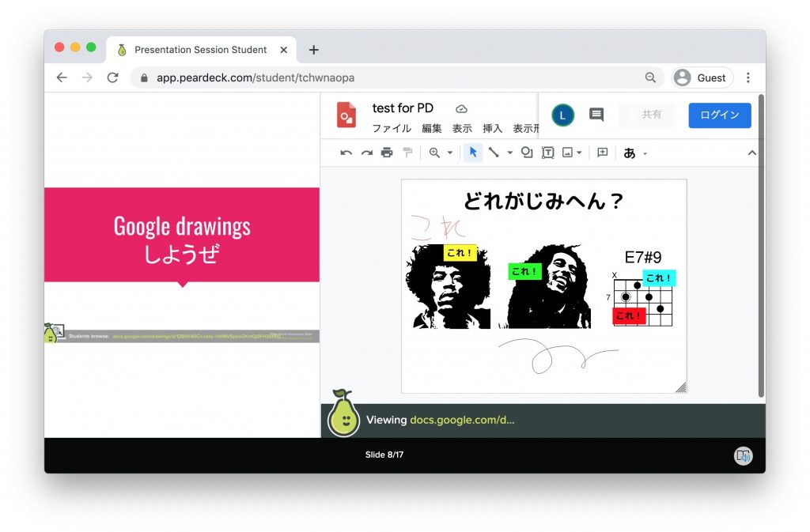This screenshot has height=532, width=810.
Task: Click the Google Drawings logo icon
Action: pyautogui.click(x=346, y=115)
